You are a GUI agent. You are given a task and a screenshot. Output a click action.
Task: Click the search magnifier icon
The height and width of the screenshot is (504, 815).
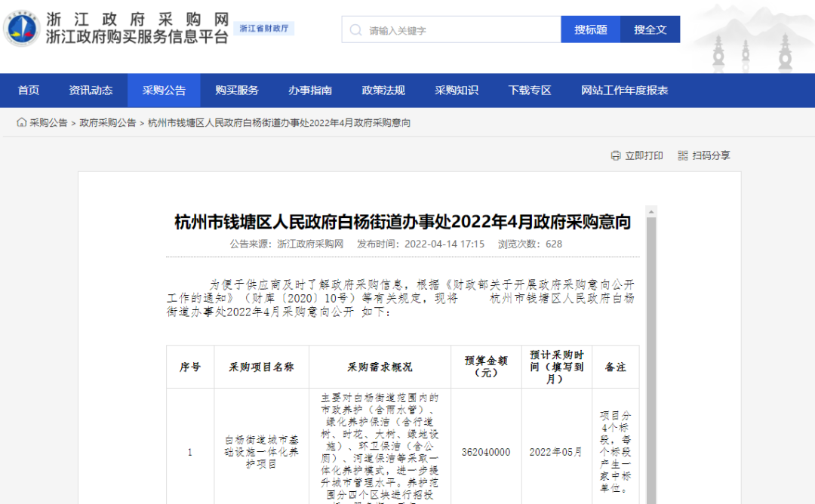pos(355,30)
